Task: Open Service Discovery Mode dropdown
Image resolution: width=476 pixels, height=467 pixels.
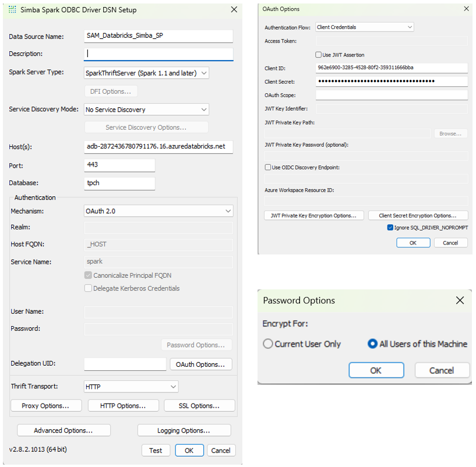Action: tap(146, 109)
